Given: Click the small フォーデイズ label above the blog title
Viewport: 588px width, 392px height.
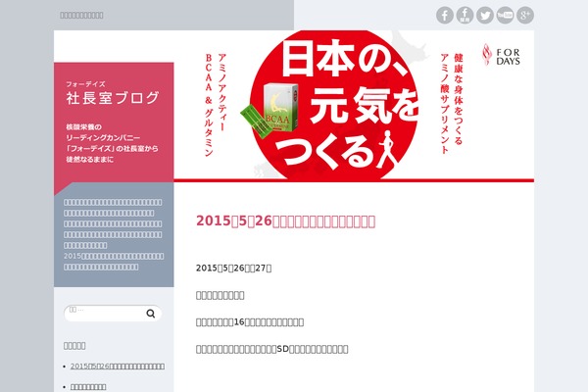Looking at the screenshot, I should [86, 84].
